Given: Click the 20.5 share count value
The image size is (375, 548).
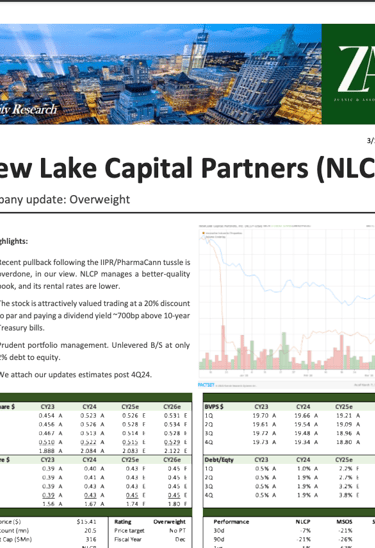Looking at the screenshot, I should coord(90,531).
